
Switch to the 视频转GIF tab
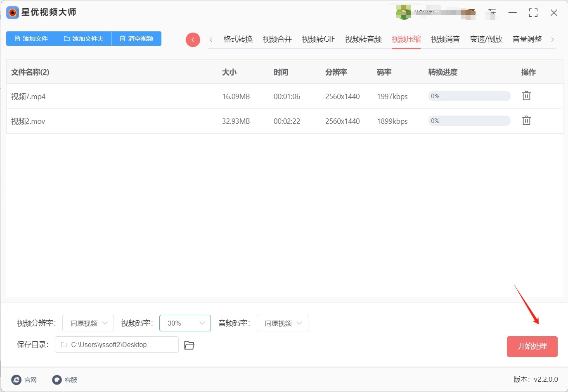[x=318, y=39]
